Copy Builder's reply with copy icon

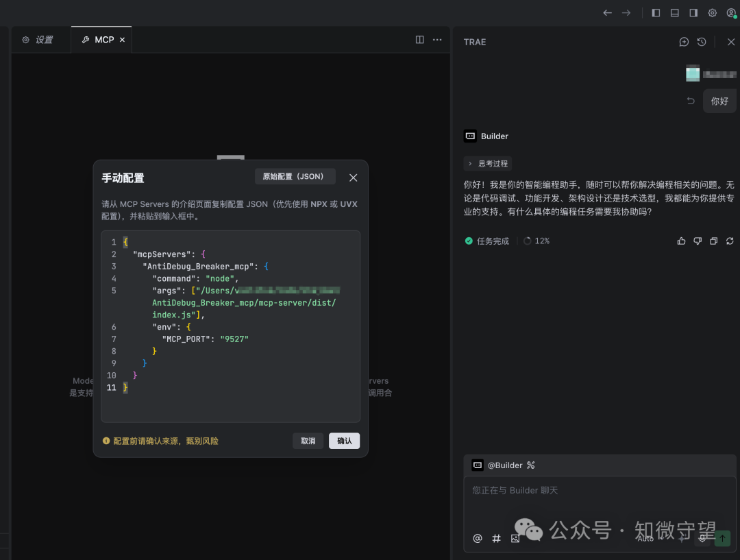point(713,241)
